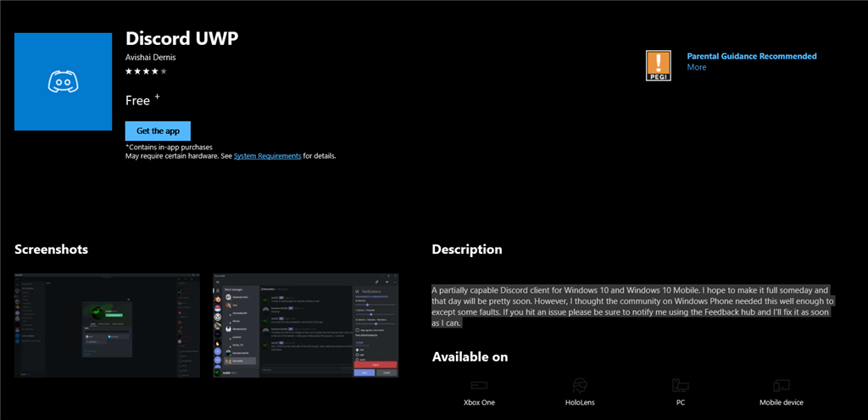Click More under parental guidance
Screen dimensions: 868x420
point(697,67)
